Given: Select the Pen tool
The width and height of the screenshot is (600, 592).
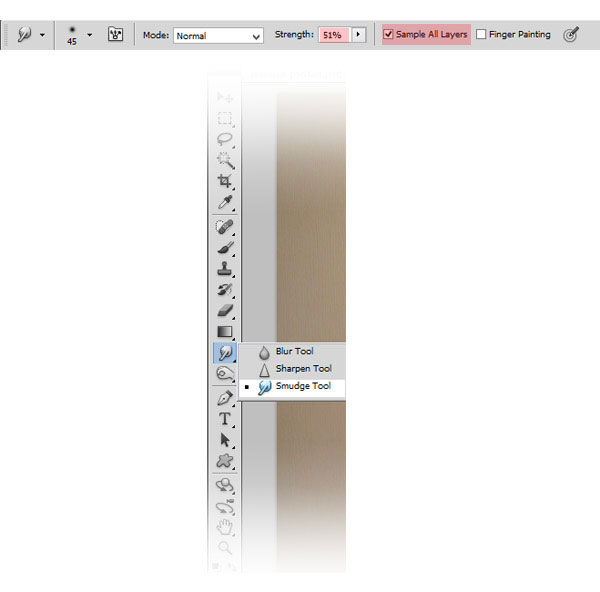Looking at the screenshot, I should point(225,398).
